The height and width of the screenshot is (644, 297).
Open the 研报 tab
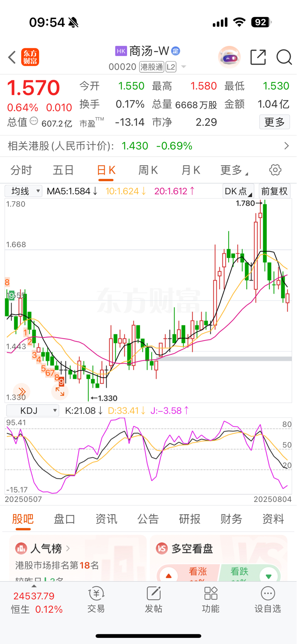click(x=190, y=519)
